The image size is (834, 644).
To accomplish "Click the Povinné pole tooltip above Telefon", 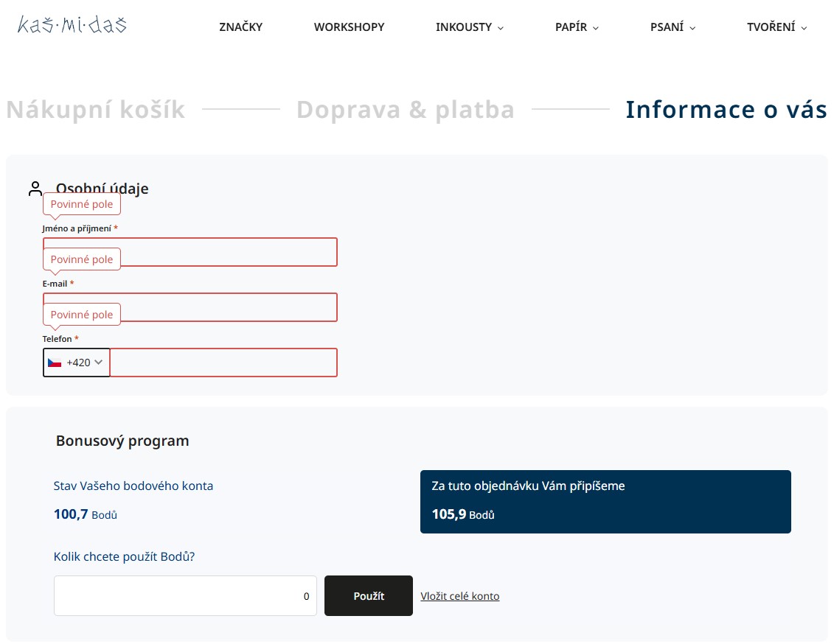I will click(82, 315).
